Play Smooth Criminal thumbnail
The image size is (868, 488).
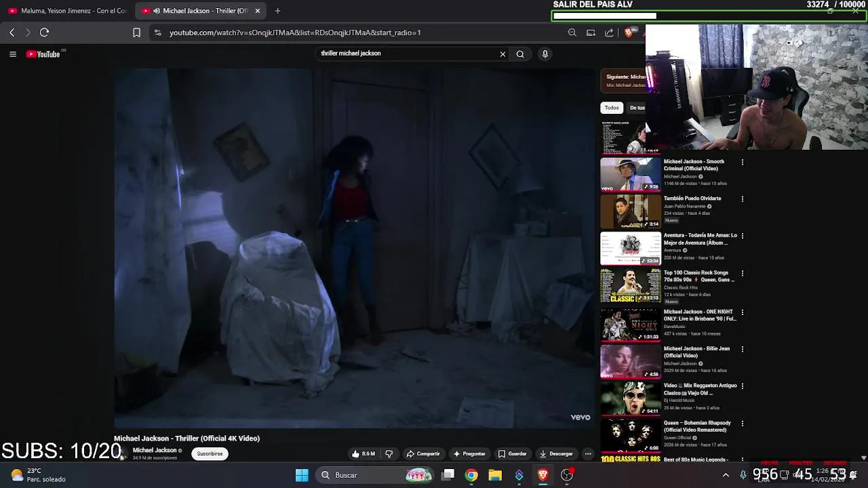[631, 174]
